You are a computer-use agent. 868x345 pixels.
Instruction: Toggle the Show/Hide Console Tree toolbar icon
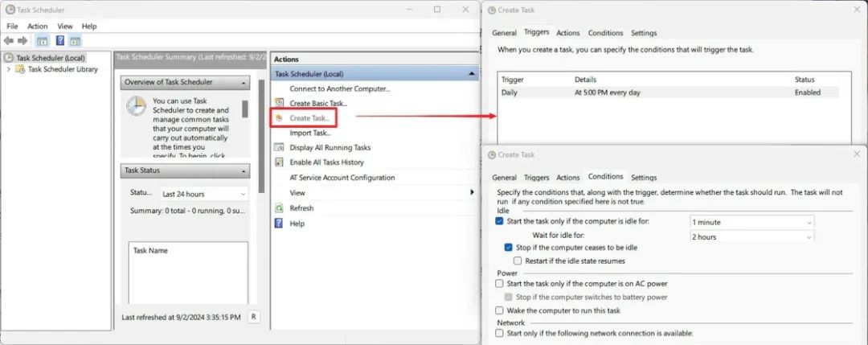tap(42, 41)
